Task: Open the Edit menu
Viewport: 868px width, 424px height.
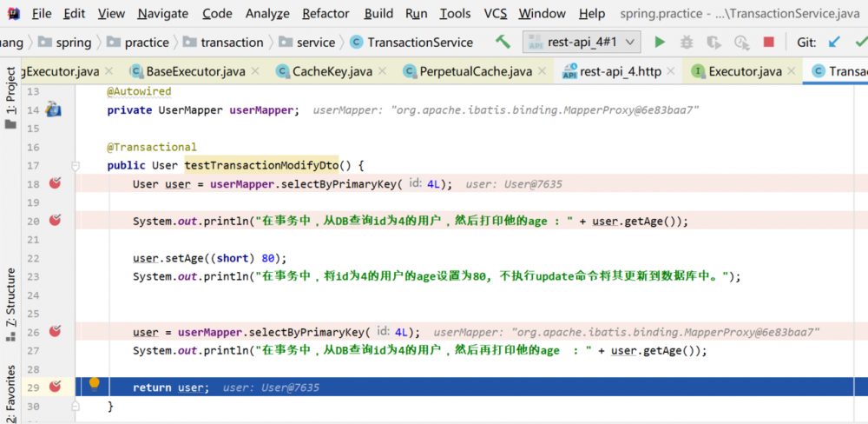Action: [74, 13]
